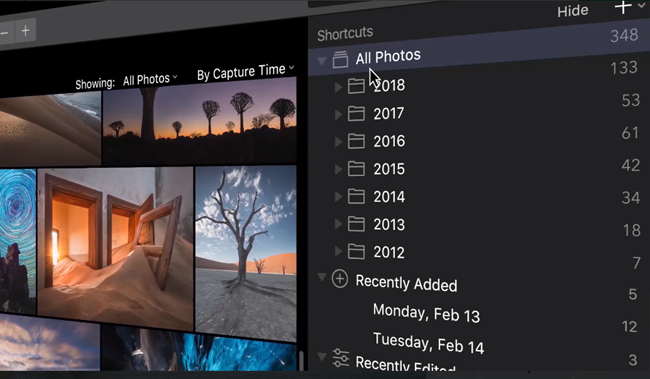650x379 pixels.
Task: Click the Recently Edited sliders icon
Action: (x=341, y=357)
